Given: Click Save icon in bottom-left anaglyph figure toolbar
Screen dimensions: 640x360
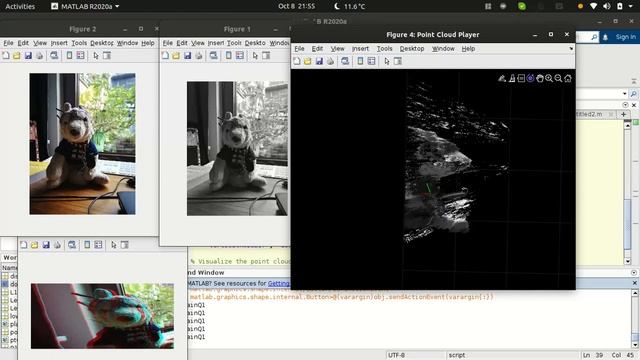Looking at the screenshot, I should click(46, 245).
